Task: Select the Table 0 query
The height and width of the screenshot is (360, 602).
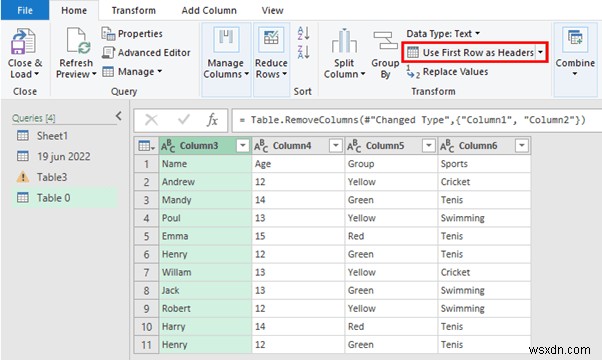Action: pos(64,198)
